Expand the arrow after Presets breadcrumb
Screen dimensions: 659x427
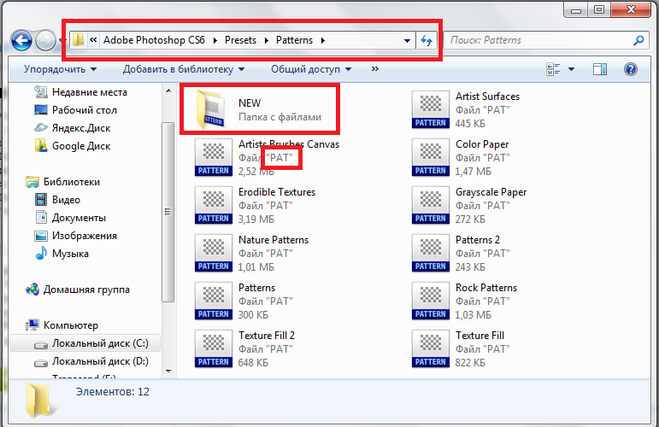(x=266, y=40)
